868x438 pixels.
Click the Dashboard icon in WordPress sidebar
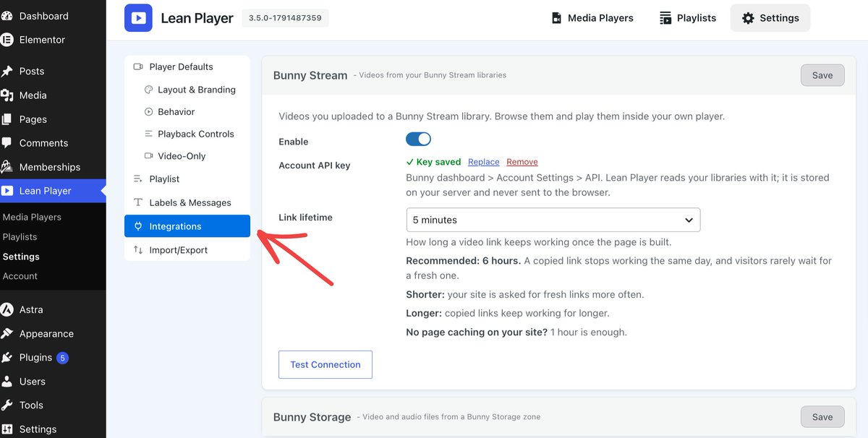pos(7,16)
